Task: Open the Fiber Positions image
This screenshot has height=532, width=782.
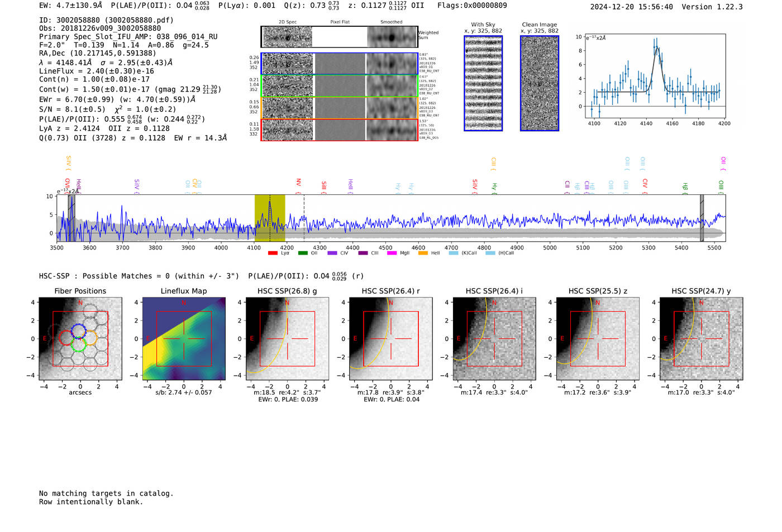Action: (80, 338)
